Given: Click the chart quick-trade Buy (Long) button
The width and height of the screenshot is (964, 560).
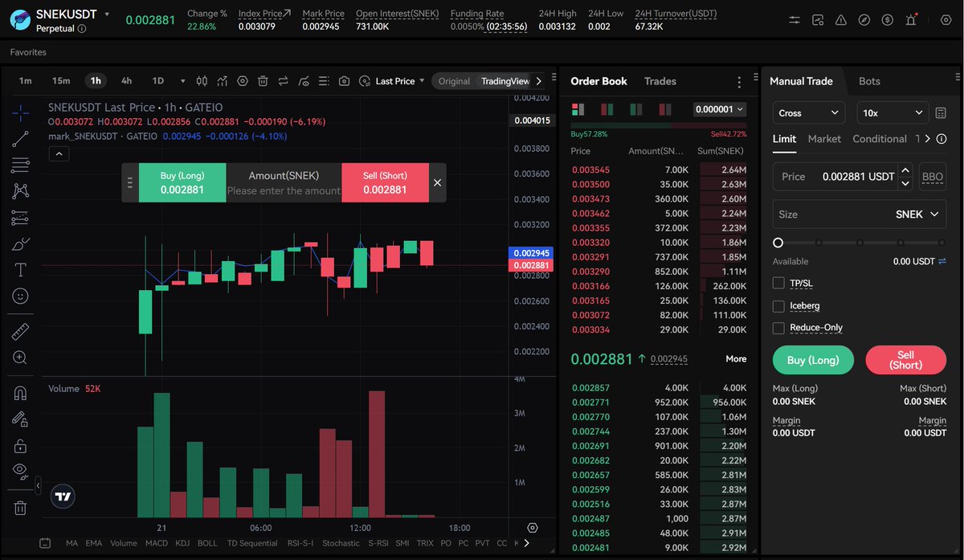Looking at the screenshot, I should tap(182, 182).
